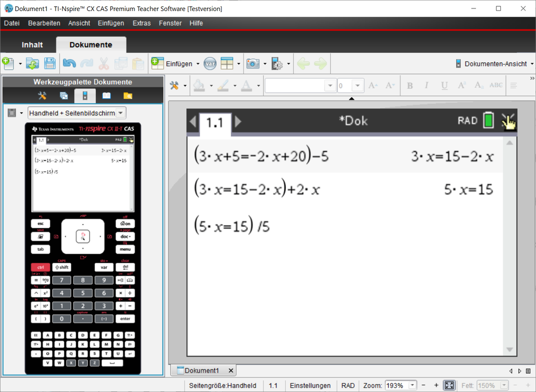The height and width of the screenshot is (392, 536).
Task: Click the RAD angle mode in status bar
Action: (x=348, y=386)
